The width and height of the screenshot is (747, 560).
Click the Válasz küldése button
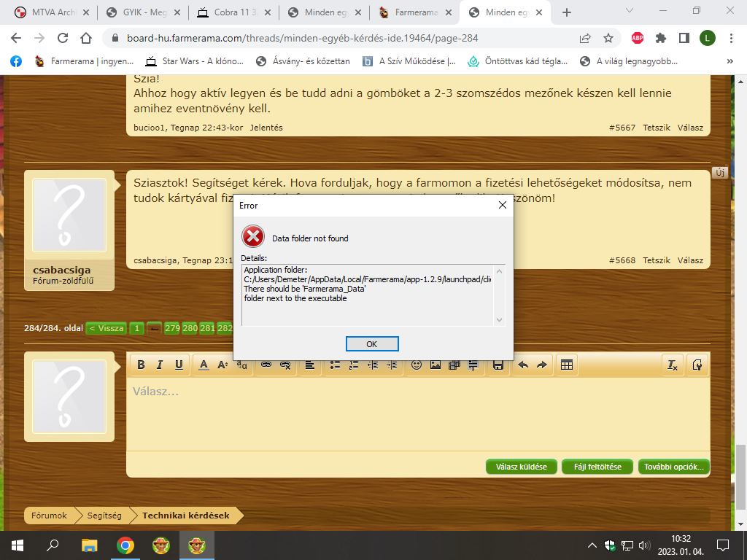pos(521,467)
